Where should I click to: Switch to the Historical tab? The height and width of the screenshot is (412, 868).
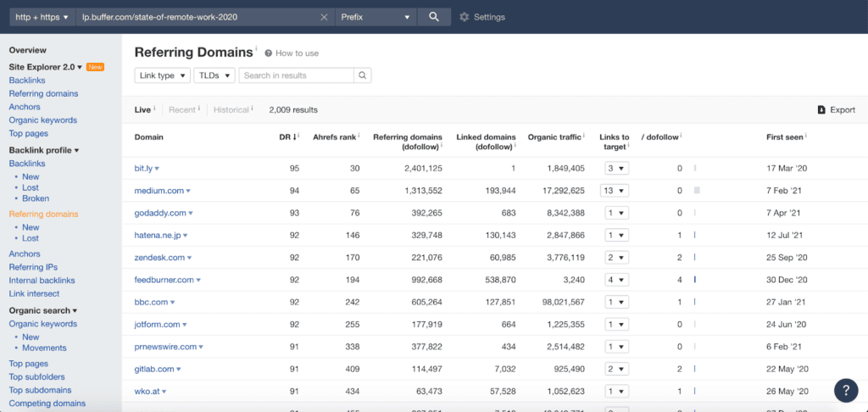[231, 109]
